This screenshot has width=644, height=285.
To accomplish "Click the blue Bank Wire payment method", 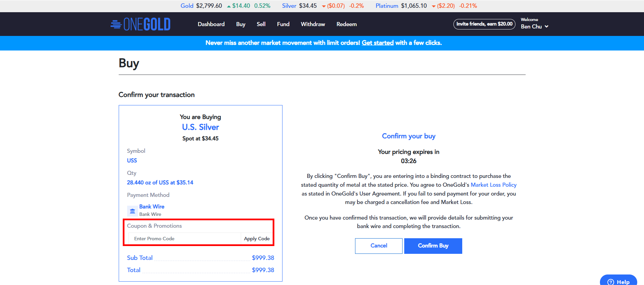I will (152, 206).
